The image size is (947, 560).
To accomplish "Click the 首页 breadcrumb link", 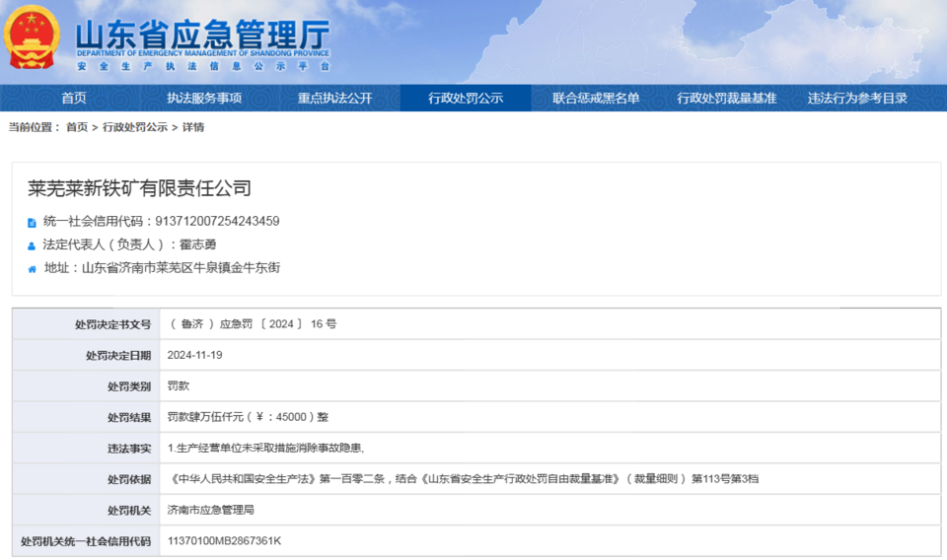I will [77, 127].
